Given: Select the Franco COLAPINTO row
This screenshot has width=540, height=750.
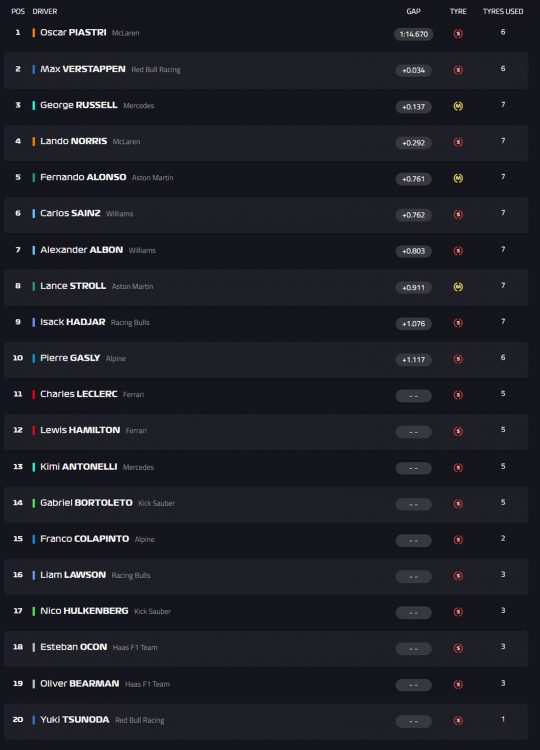Looking at the screenshot, I should pyautogui.click(x=266, y=540).
